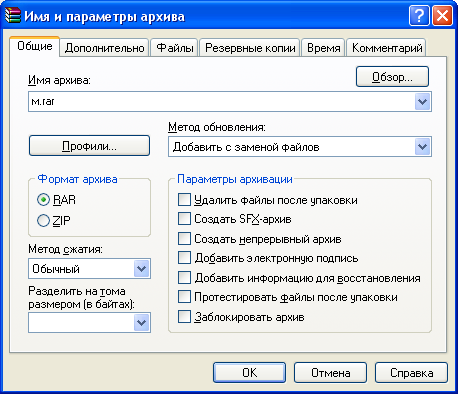
Task: Check Заблокировать архив option
Action: (x=184, y=317)
